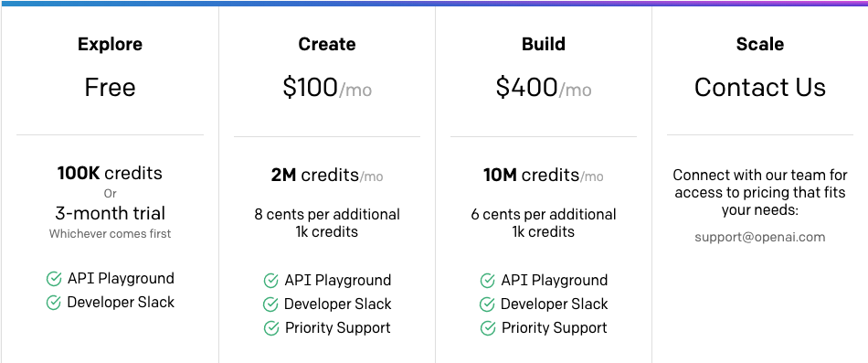868x363 pixels.
Task: Click the API Playground checkmark in Create plan
Action: click(x=270, y=281)
